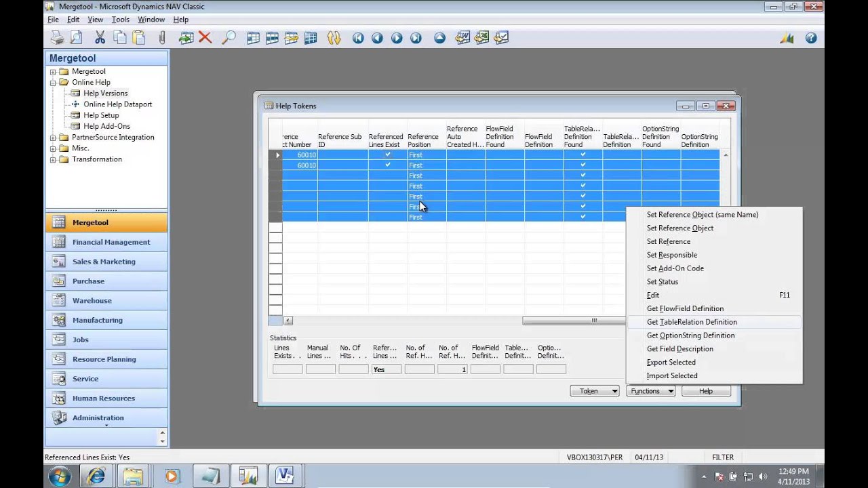This screenshot has height=488, width=868.
Task: Open the Window menu
Action: click(x=151, y=20)
